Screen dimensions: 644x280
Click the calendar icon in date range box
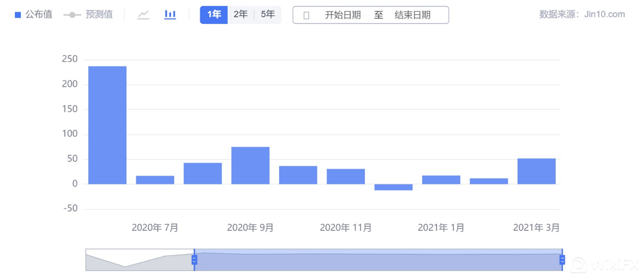pos(306,15)
